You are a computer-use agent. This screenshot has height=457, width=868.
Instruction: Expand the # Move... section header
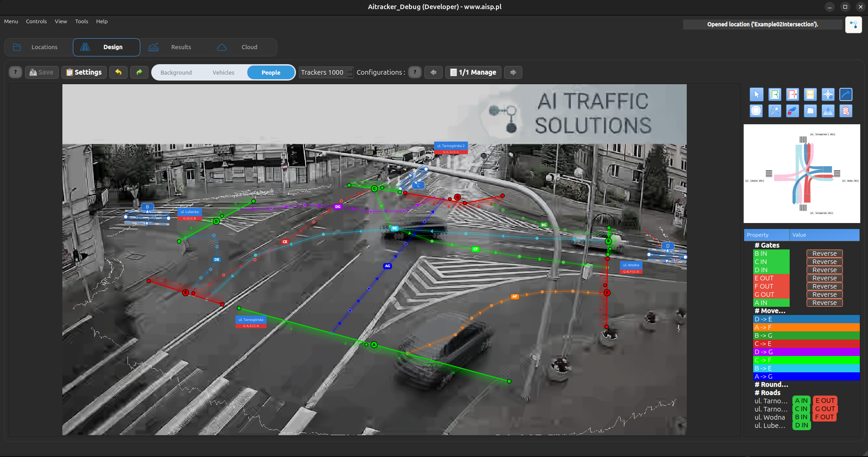click(770, 311)
